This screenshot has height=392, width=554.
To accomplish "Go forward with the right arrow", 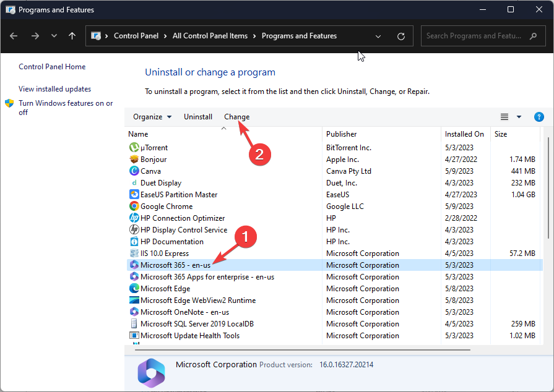I will point(35,36).
